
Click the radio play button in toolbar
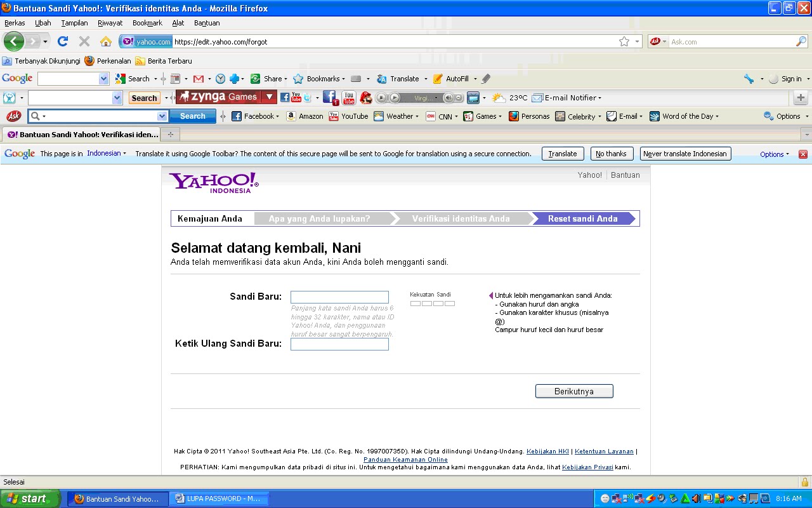(395, 97)
